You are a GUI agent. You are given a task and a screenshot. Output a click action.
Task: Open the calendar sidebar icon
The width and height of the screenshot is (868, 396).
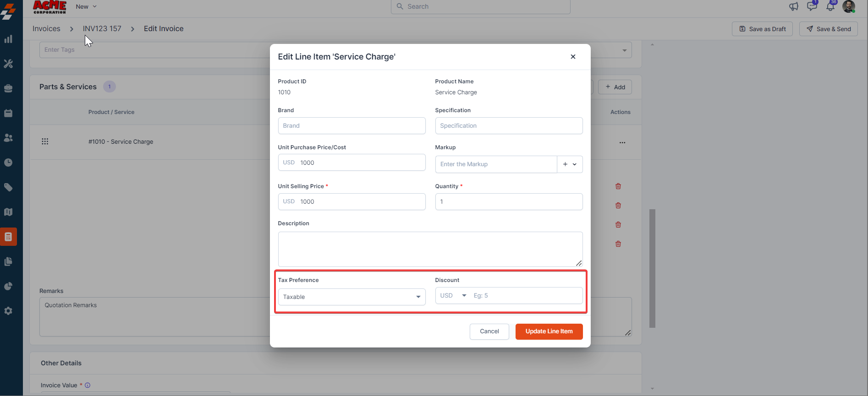point(8,113)
